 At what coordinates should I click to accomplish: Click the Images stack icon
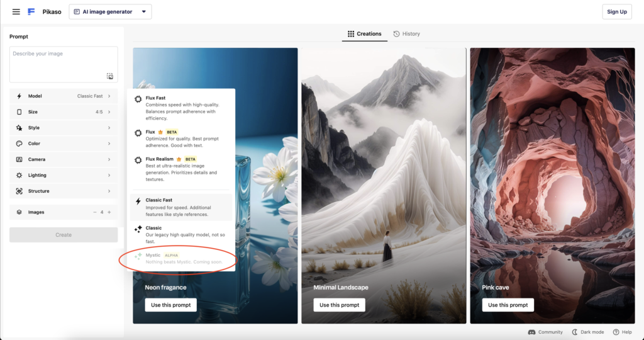click(19, 212)
